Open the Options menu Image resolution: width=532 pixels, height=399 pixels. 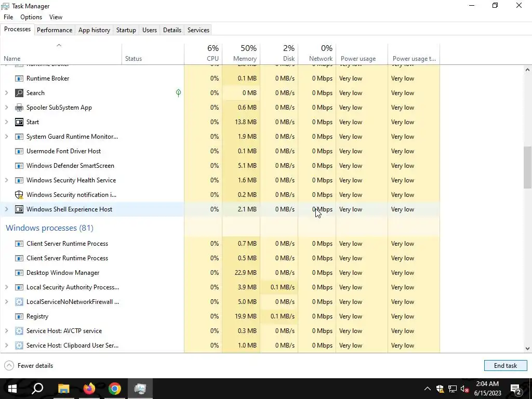point(31,17)
